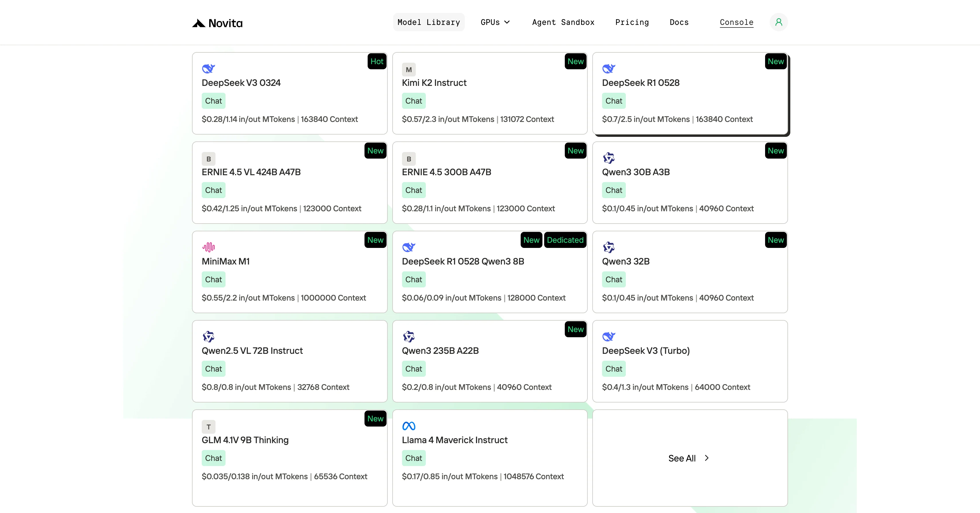
Task: Click the Chat tag on Qwen3 30B A3B
Action: pos(614,190)
